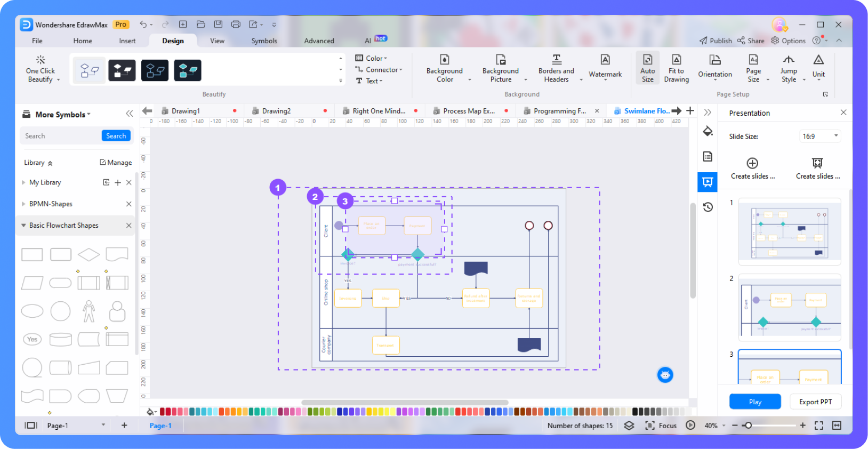
Task: Click the zoom slider handle in the status bar
Action: click(x=749, y=426)
